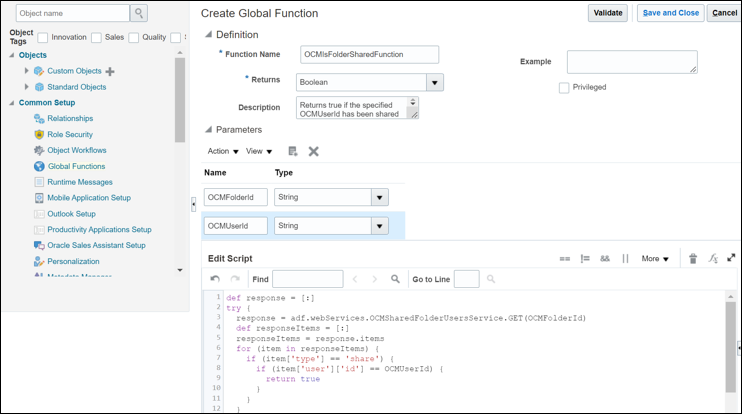Click the Standard Objects cube icon
The height and width of the screenshot is (414, 742).
39,87
